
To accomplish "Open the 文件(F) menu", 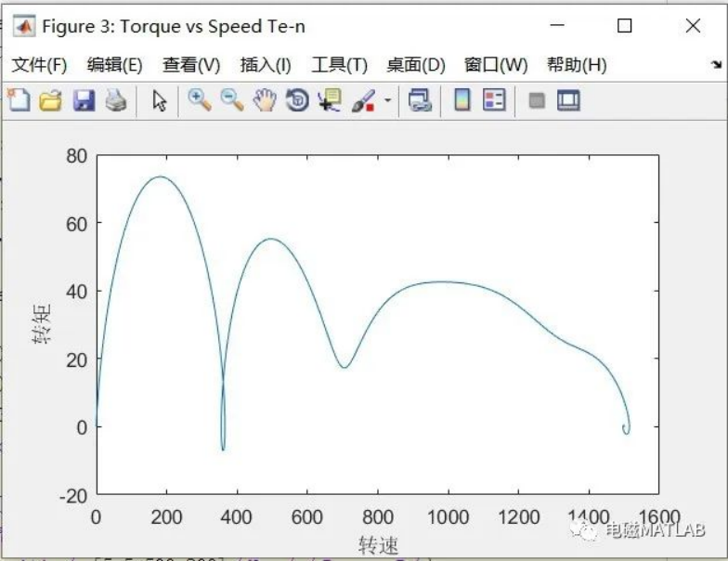I will (x=39, y=65).
